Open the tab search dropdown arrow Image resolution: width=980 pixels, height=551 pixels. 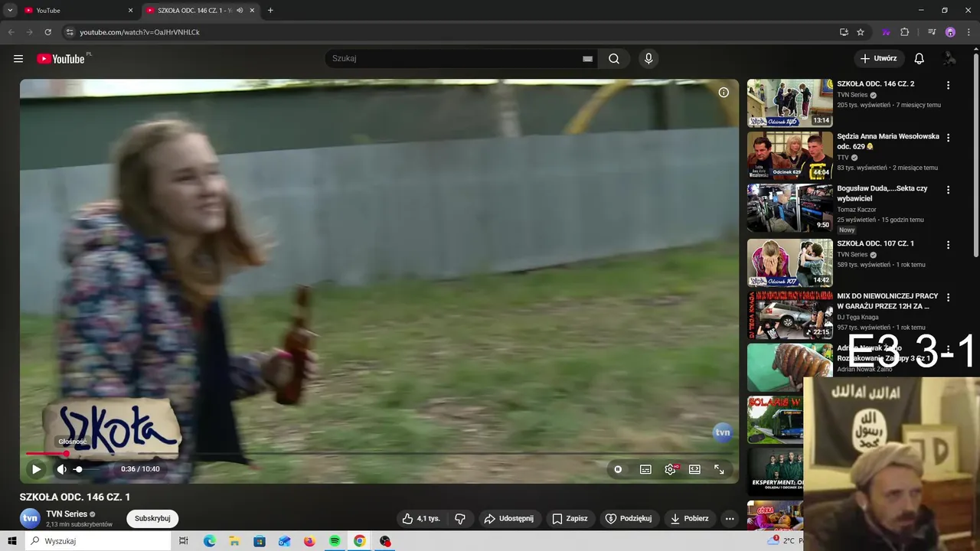(10, 11)
